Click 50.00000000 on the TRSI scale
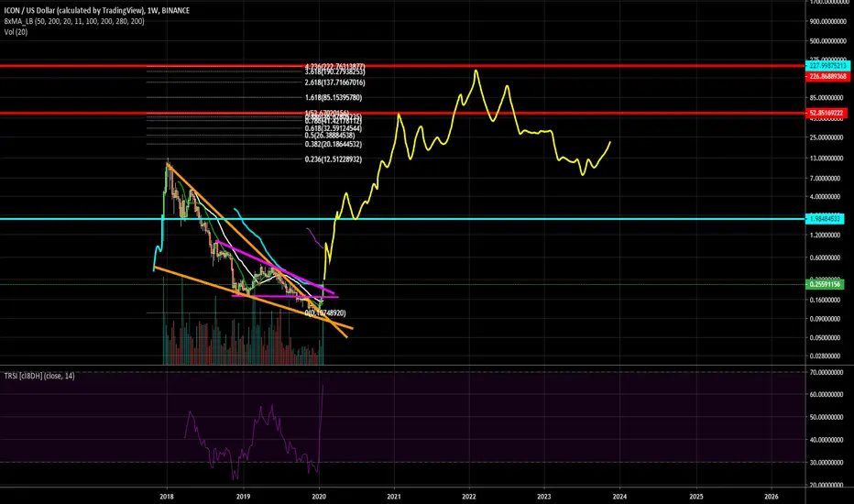 point(827,417)
